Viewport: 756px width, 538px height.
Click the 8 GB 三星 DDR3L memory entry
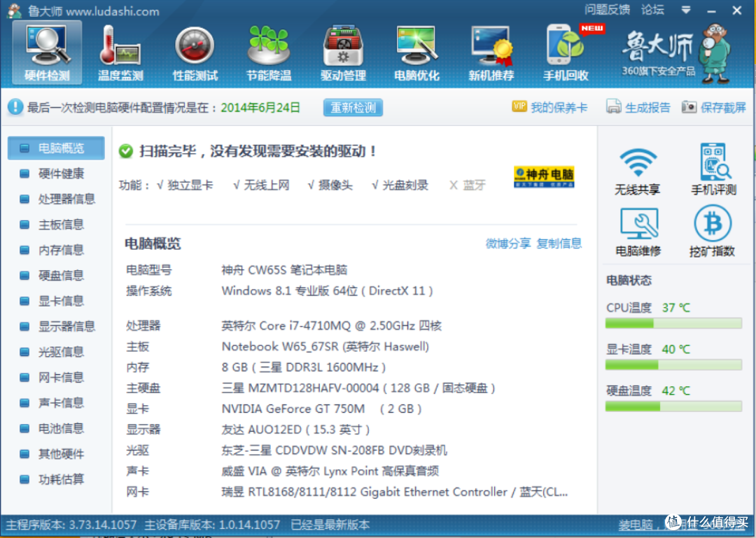pos(303,367)
